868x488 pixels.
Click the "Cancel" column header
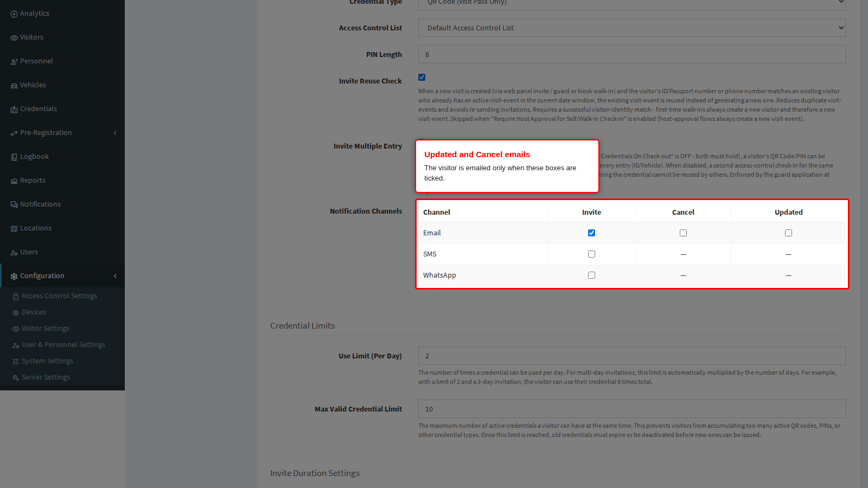tap(683, 213)
